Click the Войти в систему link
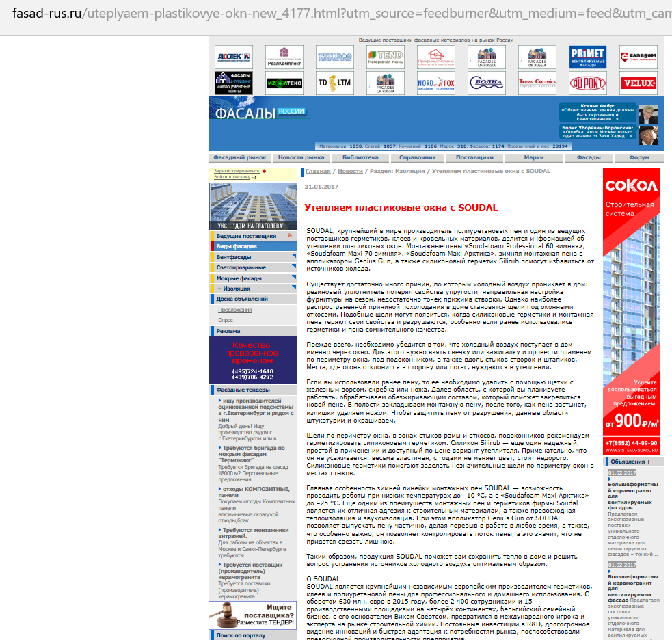This screenshot has width=672, height=640. 232,177
